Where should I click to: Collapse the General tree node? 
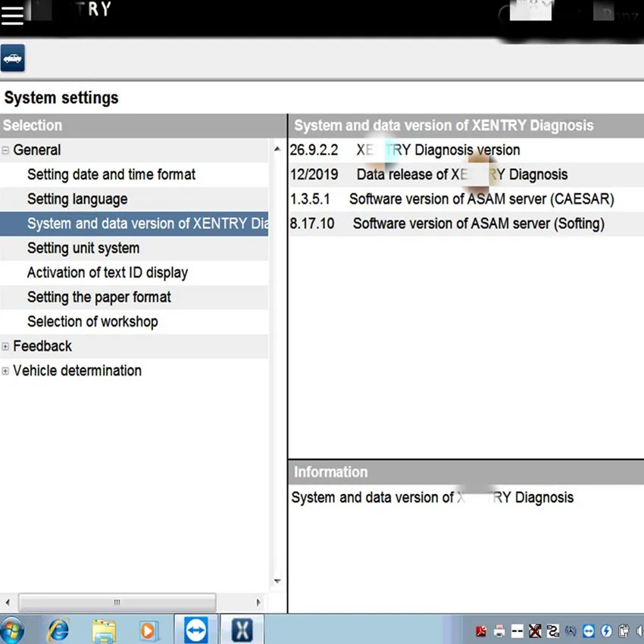pyautogui.click(x=5, y=150)
